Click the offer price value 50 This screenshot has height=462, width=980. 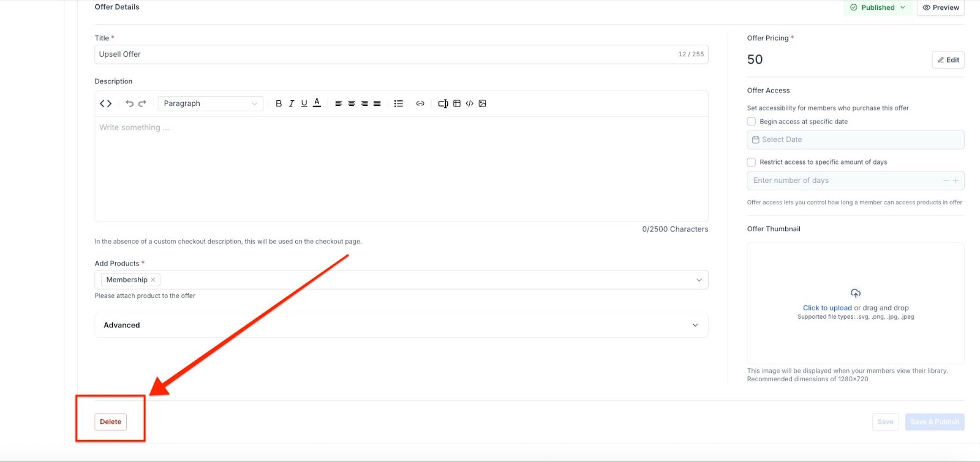click(x=755, y=59)
